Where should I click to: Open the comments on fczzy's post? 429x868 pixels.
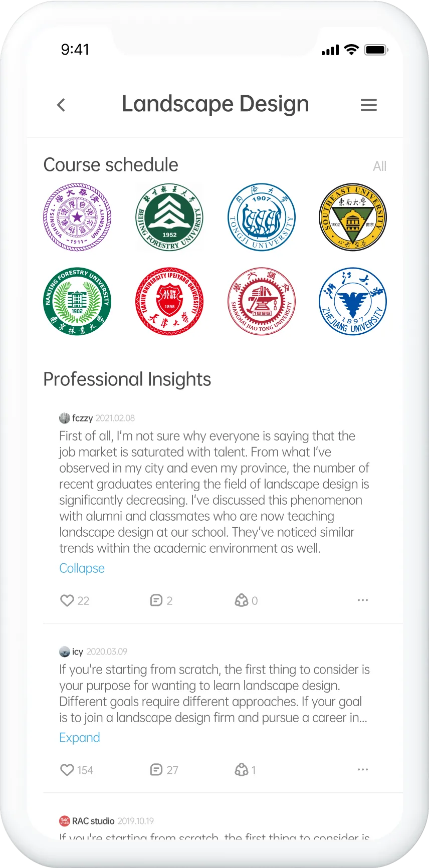coord(156,600)
